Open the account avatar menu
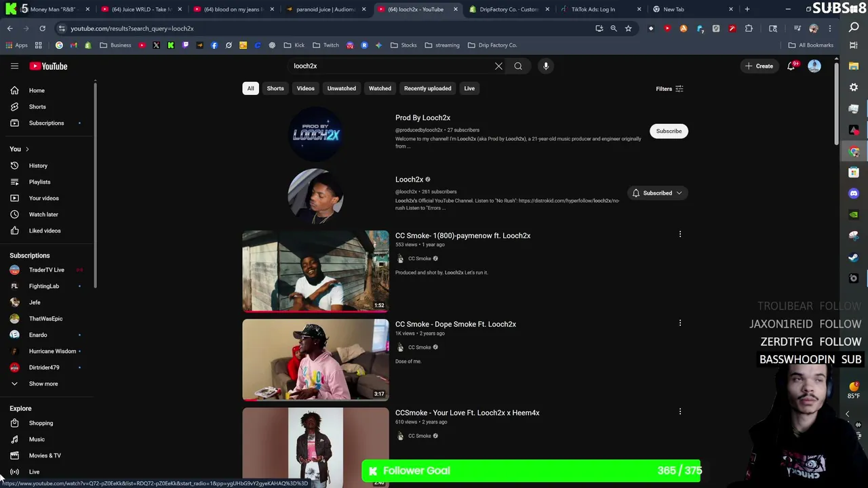The height and width of the screenshot is (488, 868). pos(814,66)
